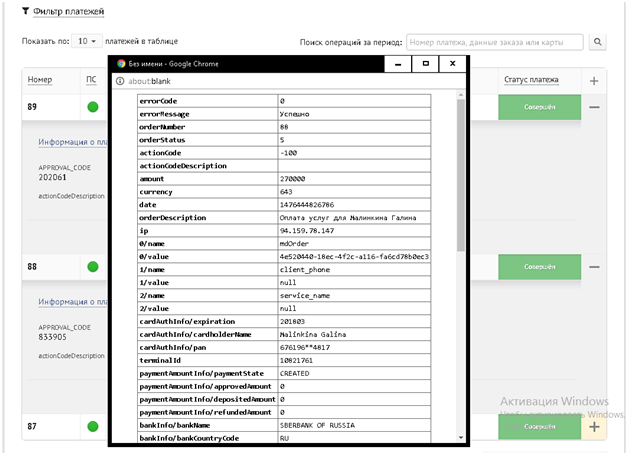Collapse payment 89 details with minus icon
This screenshot has height=455, width=628.
click(x=594, y=107)
